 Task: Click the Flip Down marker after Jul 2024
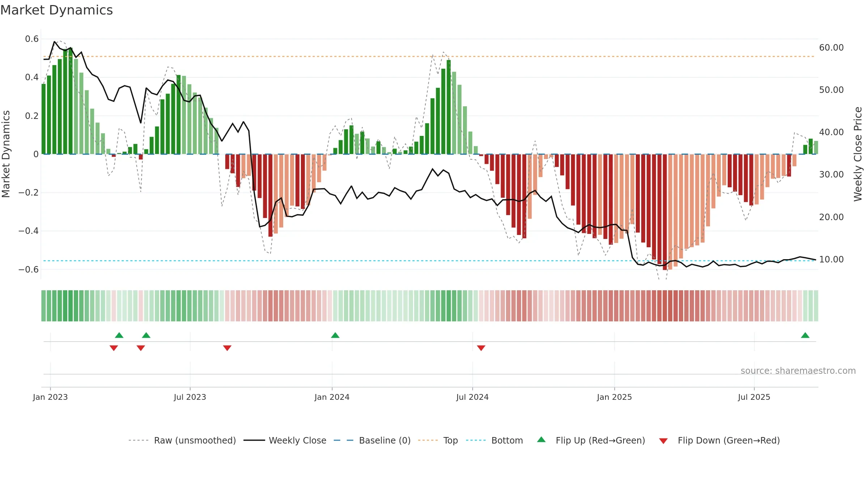click(481, 348)
